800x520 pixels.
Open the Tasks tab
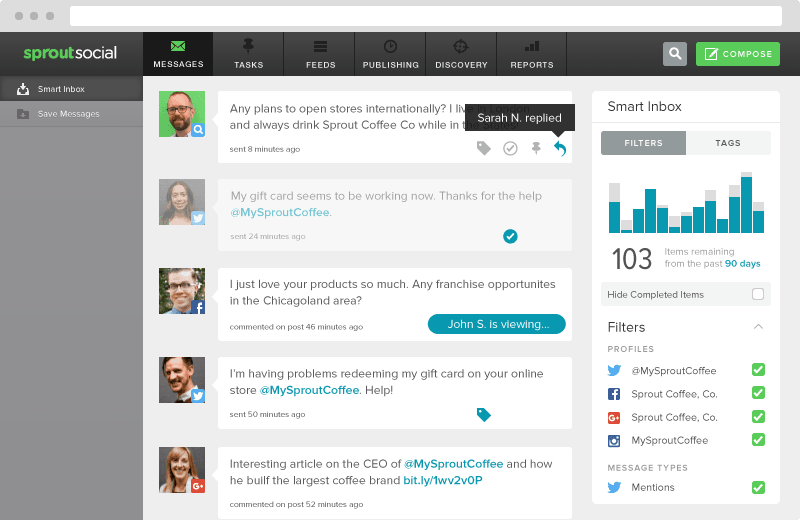click(x=248, y=54)
